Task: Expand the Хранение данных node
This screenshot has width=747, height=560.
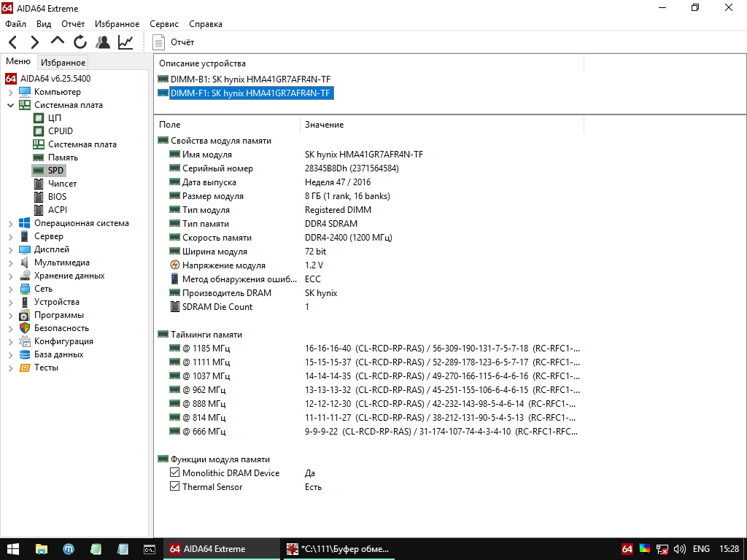Action: [x=10, y=276]
